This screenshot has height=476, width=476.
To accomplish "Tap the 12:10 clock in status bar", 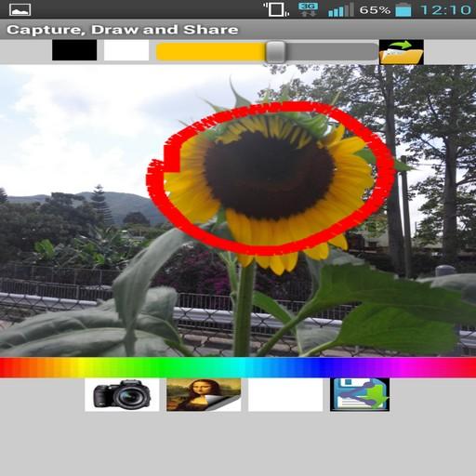I will [x=445, y=10].
